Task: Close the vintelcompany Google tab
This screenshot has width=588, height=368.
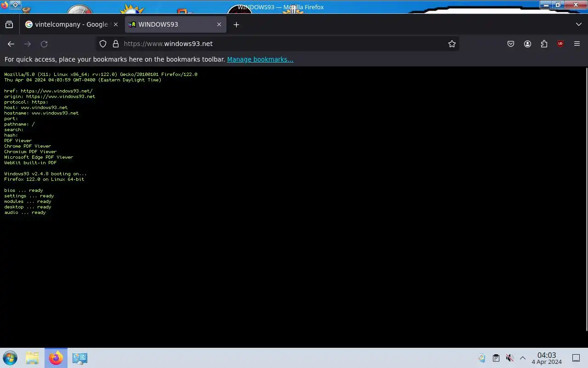Action: [x=116, y=24]
